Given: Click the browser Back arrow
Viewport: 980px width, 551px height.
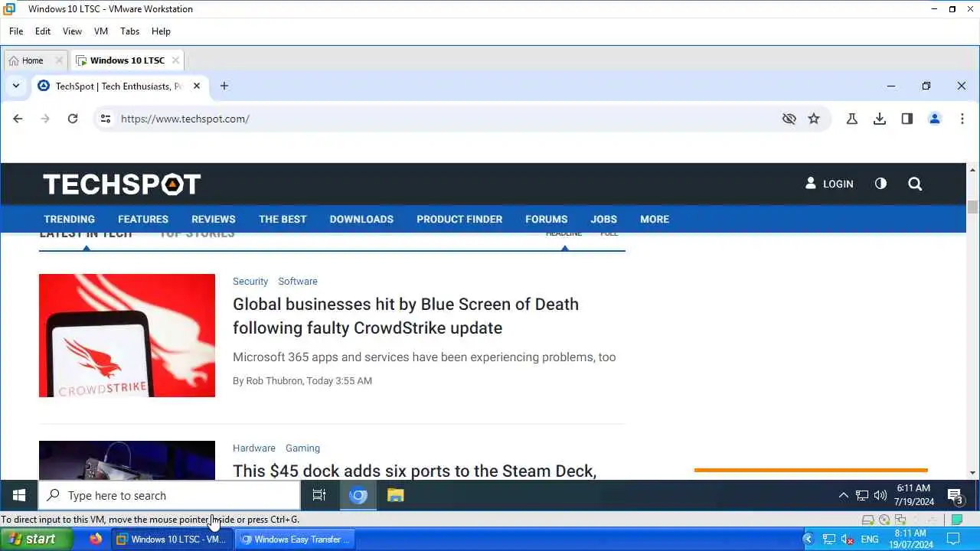Looking at the screenshot, I should point(18,119).
